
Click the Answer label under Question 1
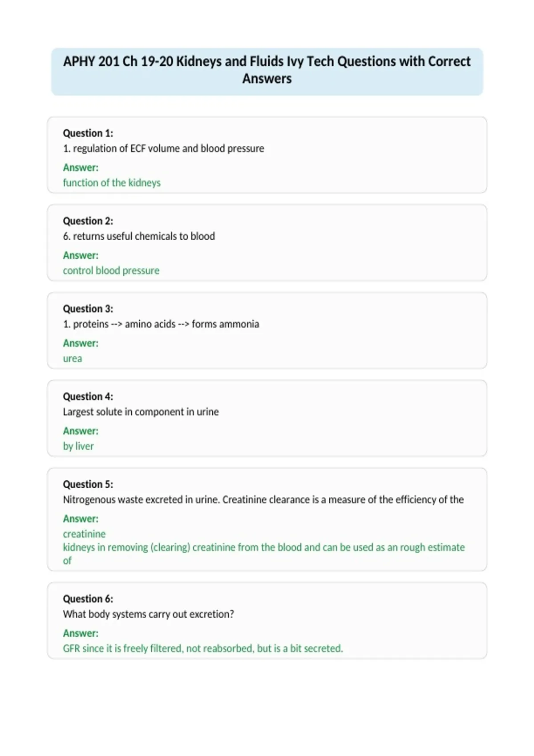click(x=81, y=168)
